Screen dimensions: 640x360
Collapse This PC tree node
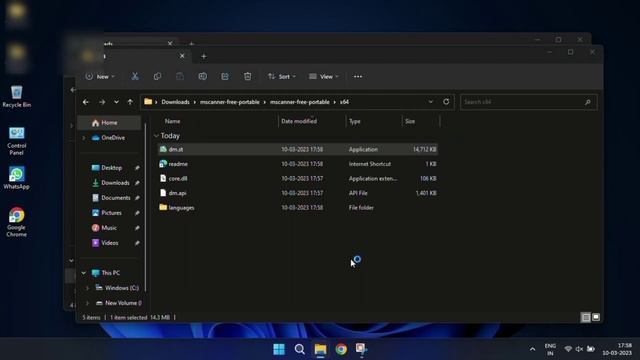click(x=84, y=273)
